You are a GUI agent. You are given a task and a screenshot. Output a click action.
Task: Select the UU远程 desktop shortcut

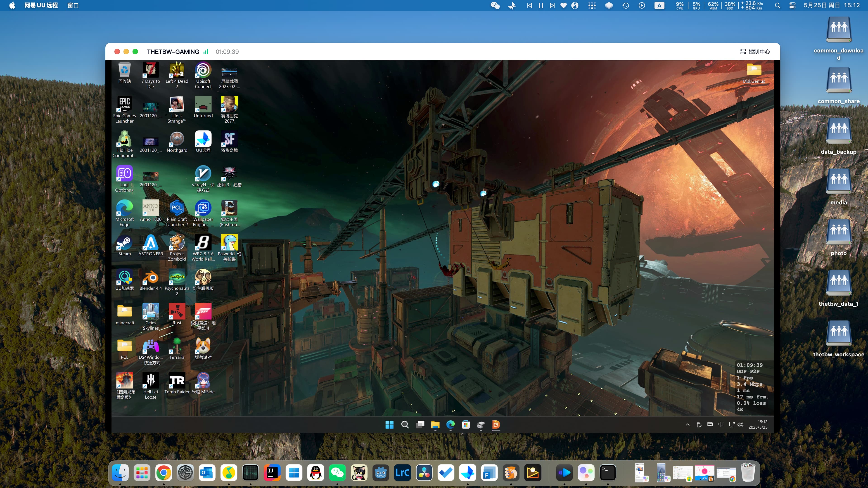coord(203,142)
